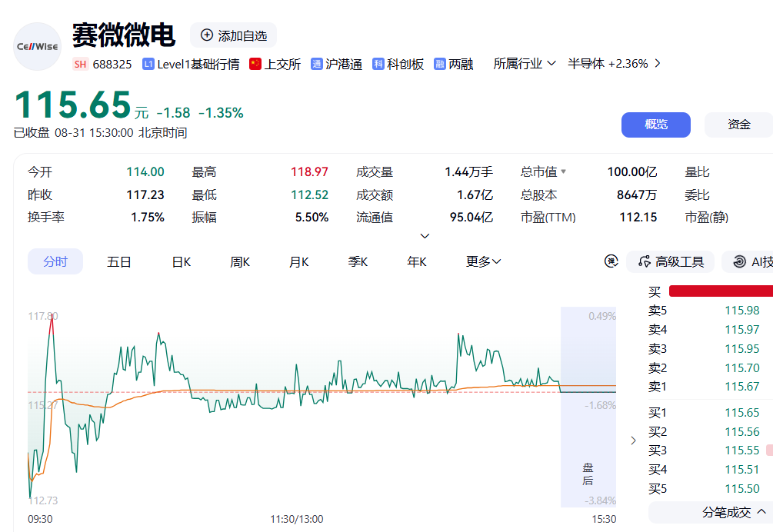Click 卖2 price 115.70
The height and width of the screenshot is (532, 773).
tap(742, 368)
